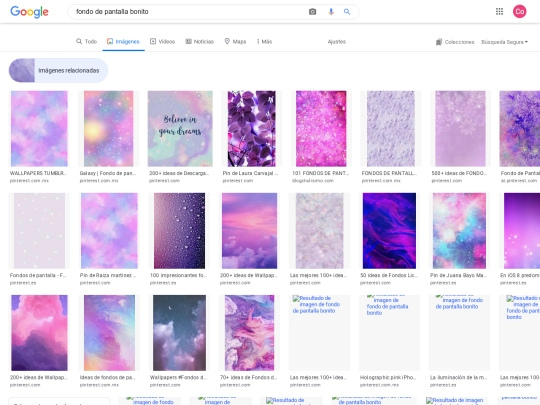The height and width of the screenshot is (405, 540).
Task: Open the Galaxy Fondo de pantalla thumbnail
Action: pos(108,128)
